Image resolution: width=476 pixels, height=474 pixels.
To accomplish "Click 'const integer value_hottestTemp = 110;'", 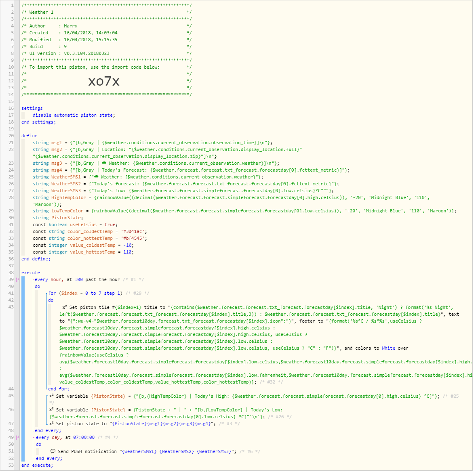I will (83, 253).
